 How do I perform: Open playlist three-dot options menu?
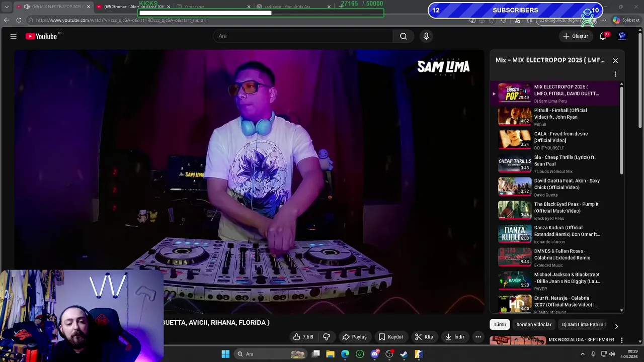point(615,74)
